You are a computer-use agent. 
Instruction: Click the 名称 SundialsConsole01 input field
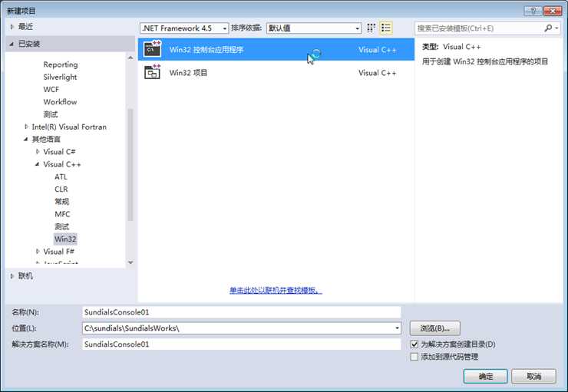242,312
